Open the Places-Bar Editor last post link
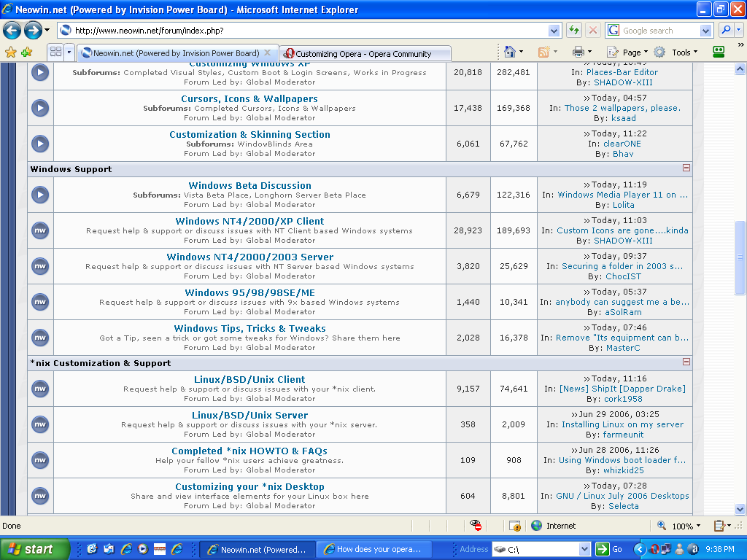Screen dimensions: 747x560 tap(622, 72)
